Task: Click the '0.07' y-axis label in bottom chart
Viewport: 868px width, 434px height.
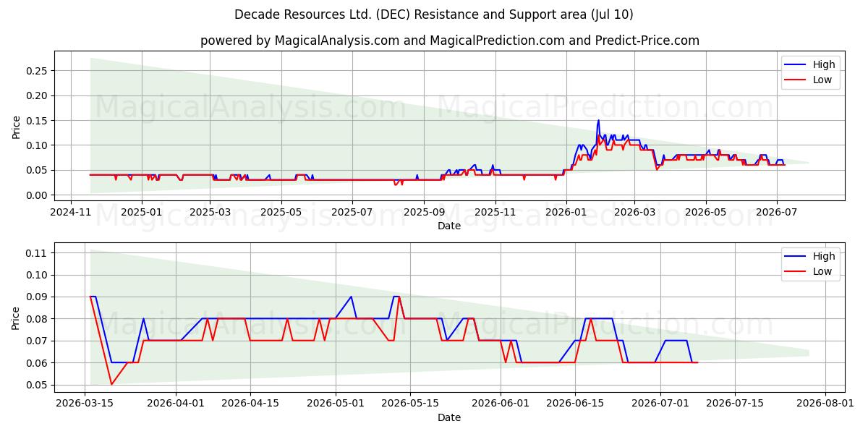Action: click(36, 341)
